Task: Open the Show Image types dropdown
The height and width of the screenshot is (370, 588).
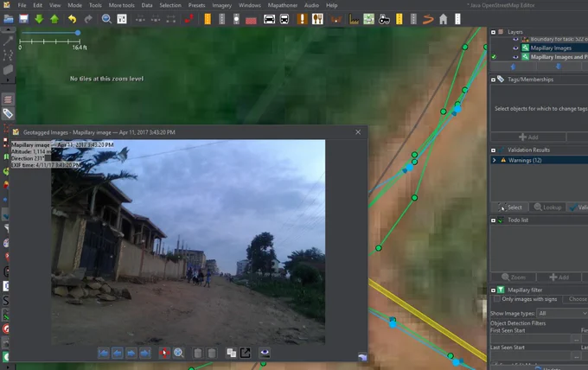Action: click(563, 313)
